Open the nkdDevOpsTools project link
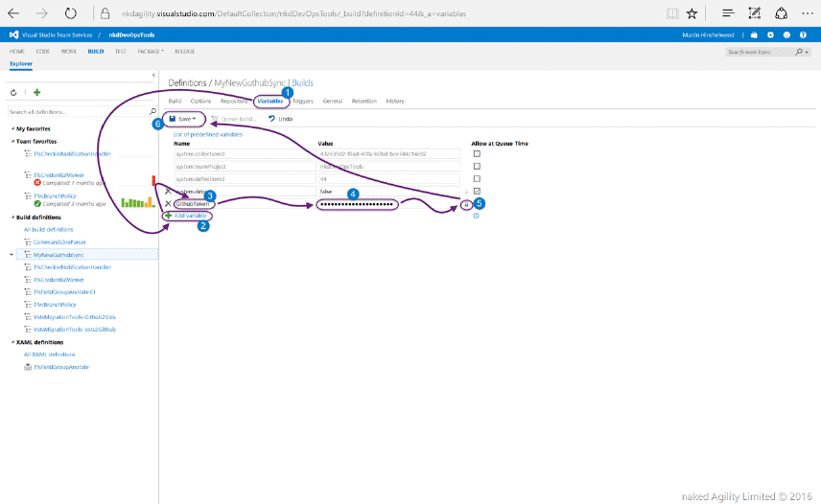The width and height of the screenshot is (821, 504). click(x=131, y=35)
